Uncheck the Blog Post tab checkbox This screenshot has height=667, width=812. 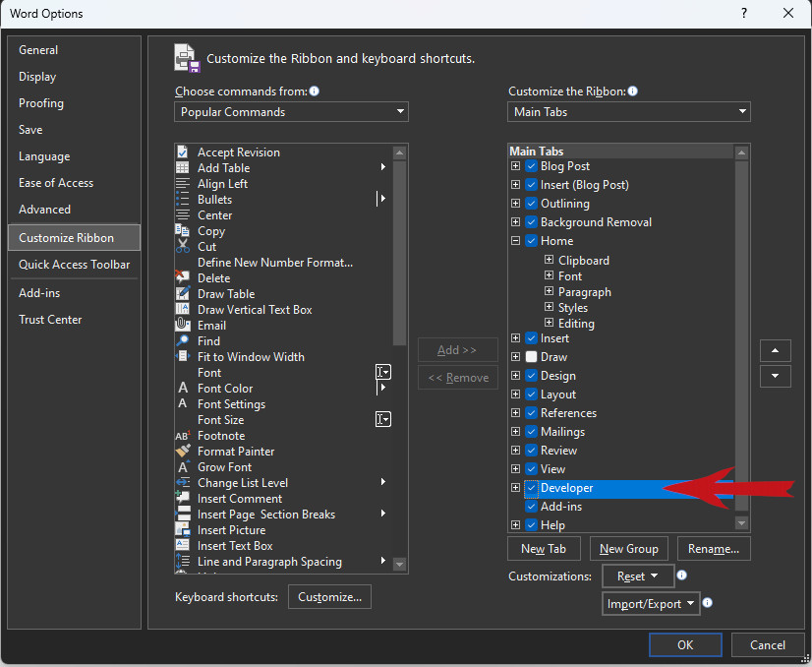pos(531,166)
